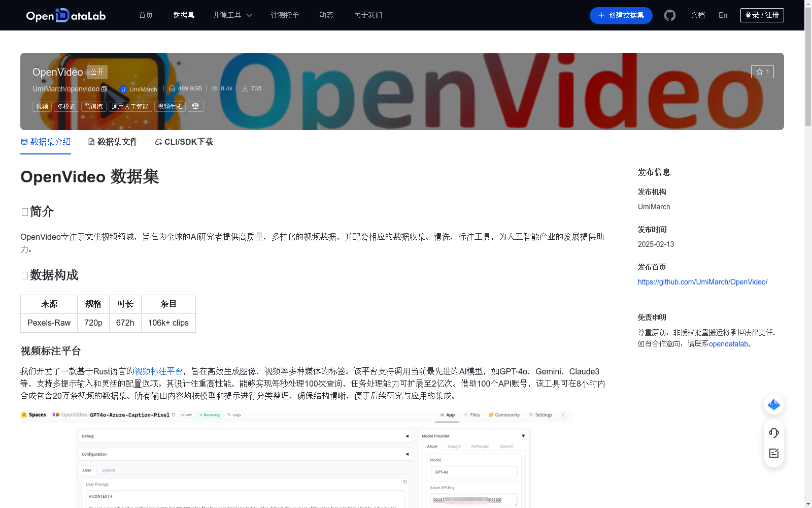This screenshot has height=508, width=812.
Task: Click the UmiMarch/openvideo repository path
Action: click(66, 89)
